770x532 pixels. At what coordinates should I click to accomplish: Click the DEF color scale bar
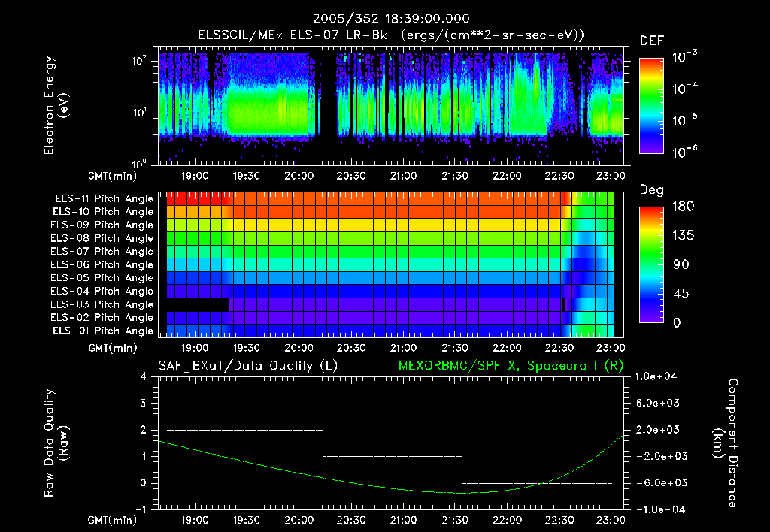[651, 105]
